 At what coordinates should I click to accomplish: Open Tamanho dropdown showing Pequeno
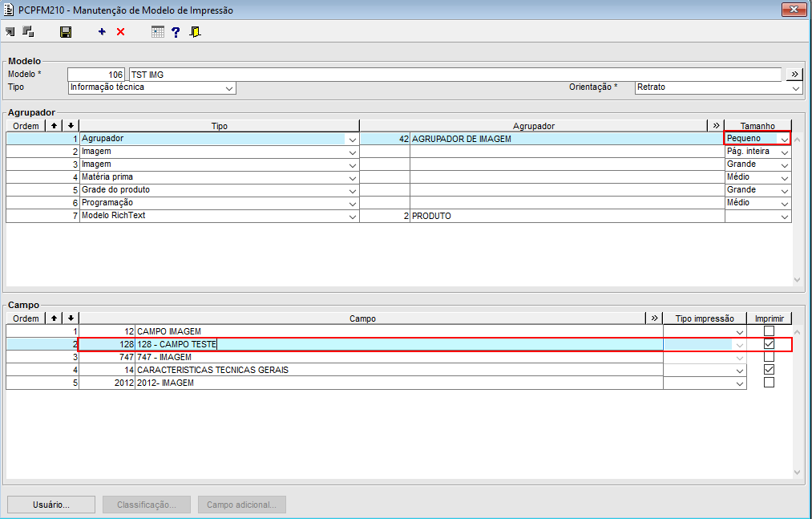click(785, 139)
